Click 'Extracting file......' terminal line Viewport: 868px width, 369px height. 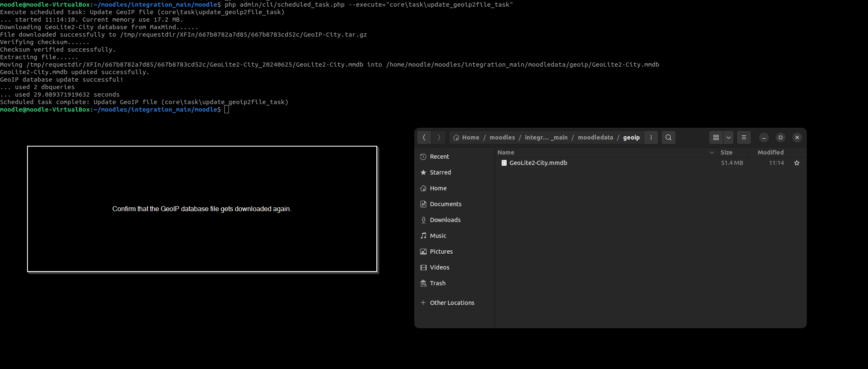point(39,57)
